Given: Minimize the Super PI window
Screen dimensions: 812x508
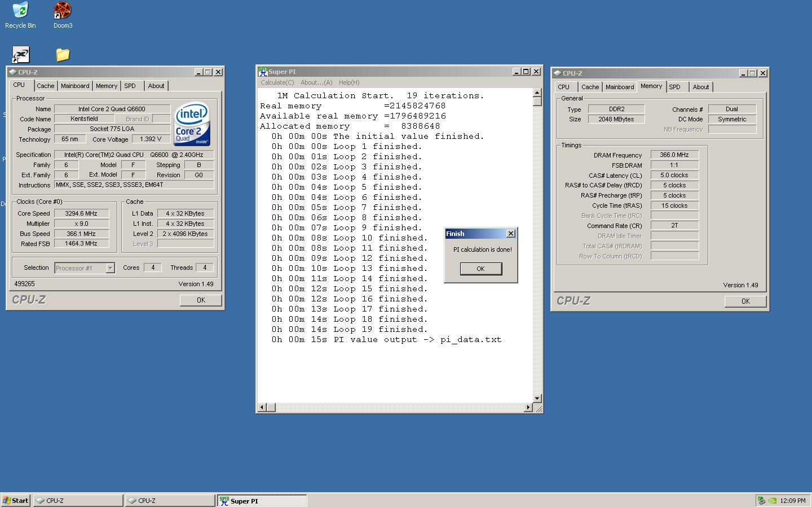Looking at the screenshot, I should coord(516,72).
